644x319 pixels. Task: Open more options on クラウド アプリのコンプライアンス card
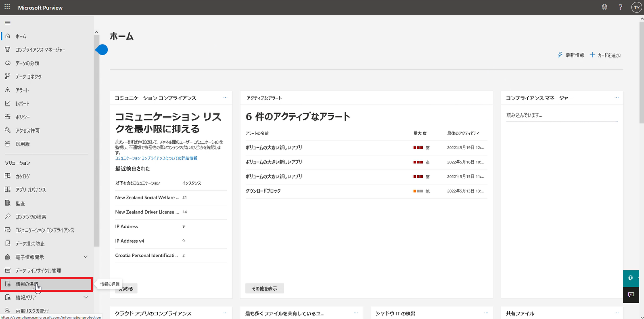(x=226, y=313)
